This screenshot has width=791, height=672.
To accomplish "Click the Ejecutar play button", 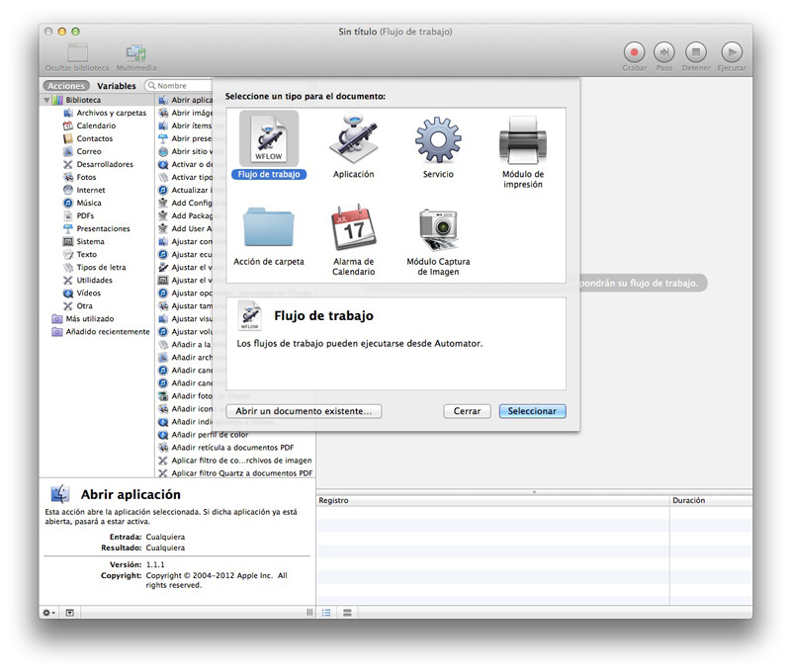I will pos(732,52).
